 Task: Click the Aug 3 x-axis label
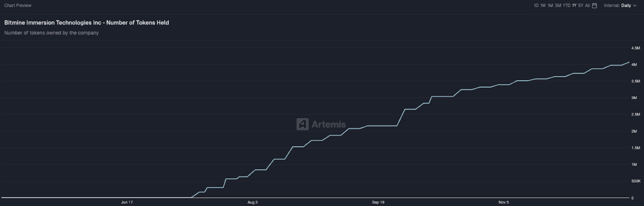coord(253,202)
